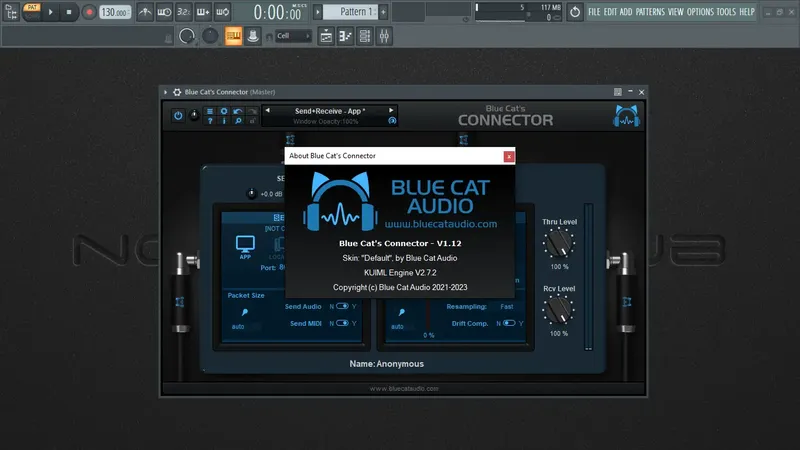The image size is (800, 450).
Task: Open pattern menu arrow left of Pattern 1
Action: [x=317, y=12]
